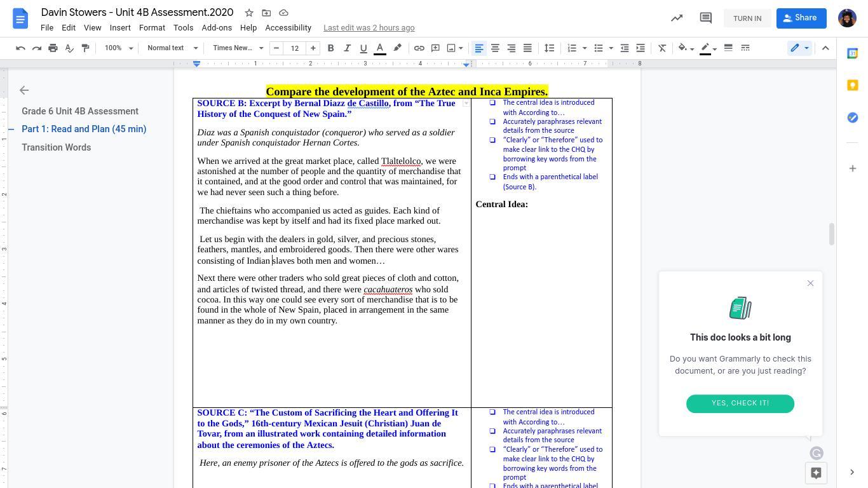Screen dimensions: 868x488
Task: Open the text color picker
Action: (379, 48)
